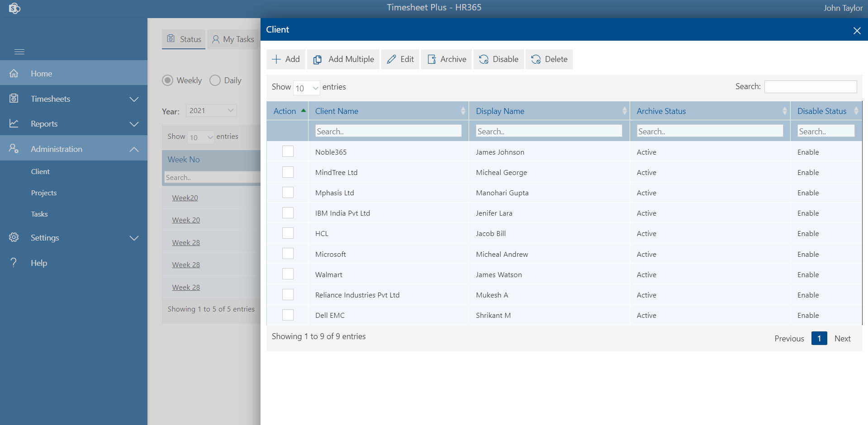Select the Disable icon
The width and height of the screenshot is (868, 425).
pyautogui.click(x=483, y=59)
